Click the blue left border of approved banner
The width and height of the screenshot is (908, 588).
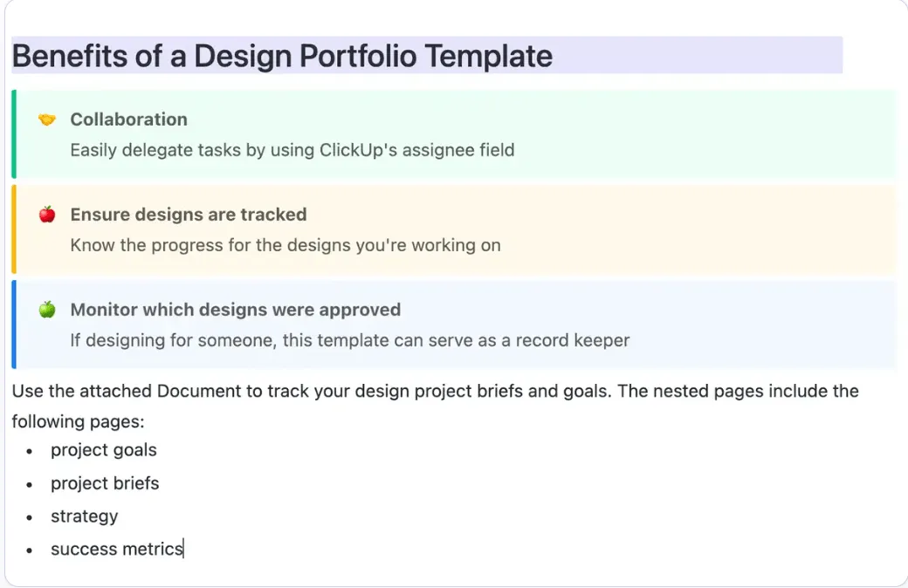[14, 324]
